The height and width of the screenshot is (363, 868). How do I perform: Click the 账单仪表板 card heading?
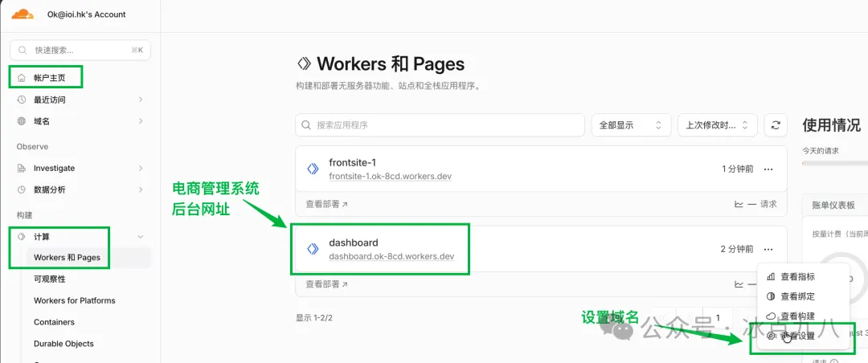pyautogui.click(x=833, y=206)
